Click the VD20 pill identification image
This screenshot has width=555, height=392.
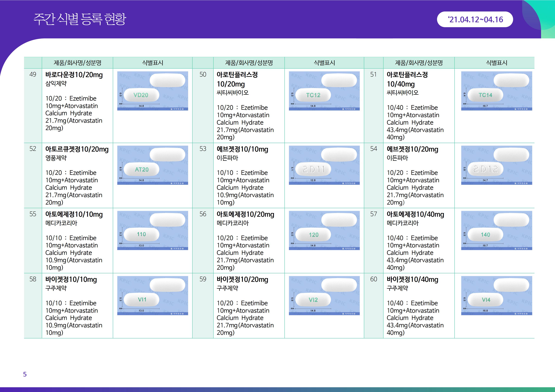point(153,91)
